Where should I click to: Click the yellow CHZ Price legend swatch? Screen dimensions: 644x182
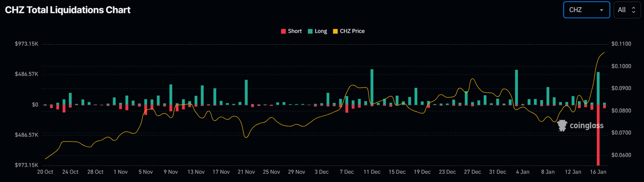pos(335,31)
